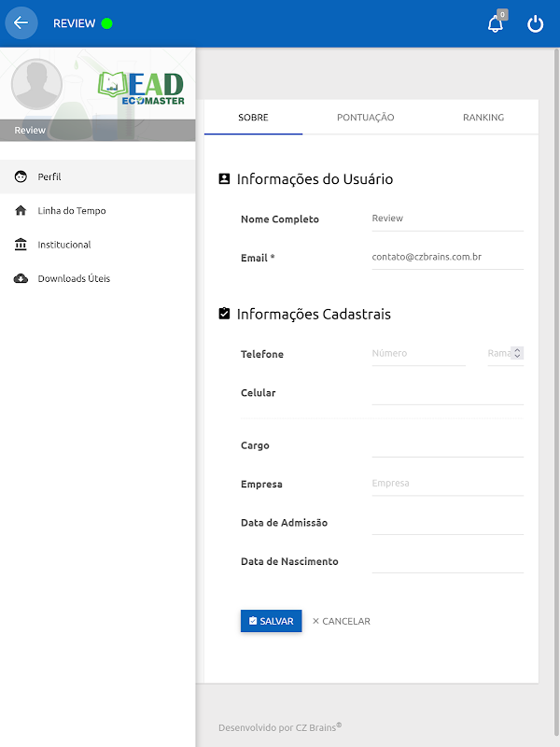Viewport: 560px width, 747px height.
Task: Click the Nome Completo input field
Action: [447, 218]
